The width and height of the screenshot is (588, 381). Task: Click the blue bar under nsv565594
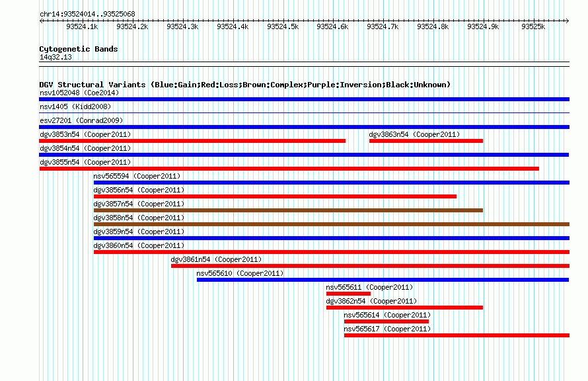coord(332,183)
